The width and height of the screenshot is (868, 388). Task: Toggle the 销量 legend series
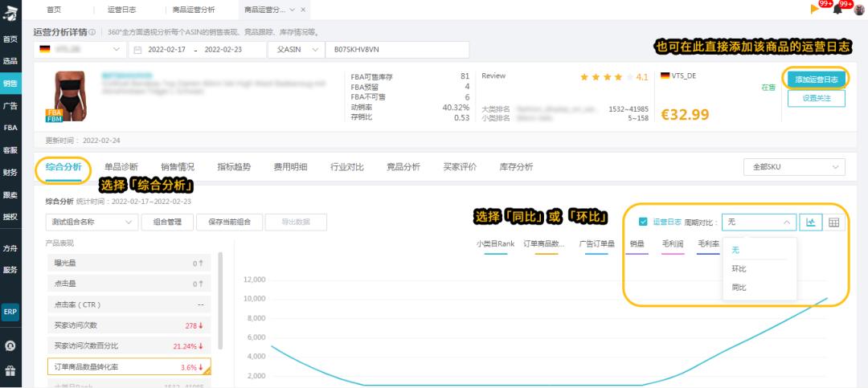click(637, 247)
